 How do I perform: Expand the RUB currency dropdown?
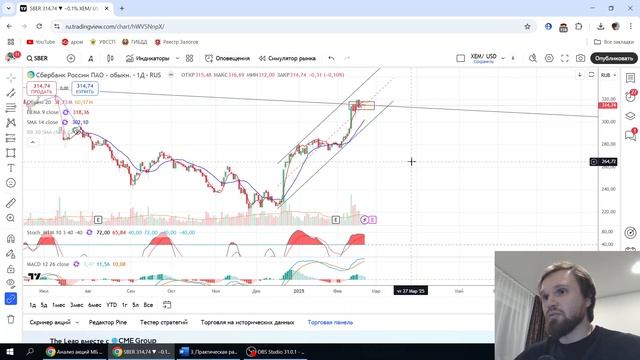609,75
